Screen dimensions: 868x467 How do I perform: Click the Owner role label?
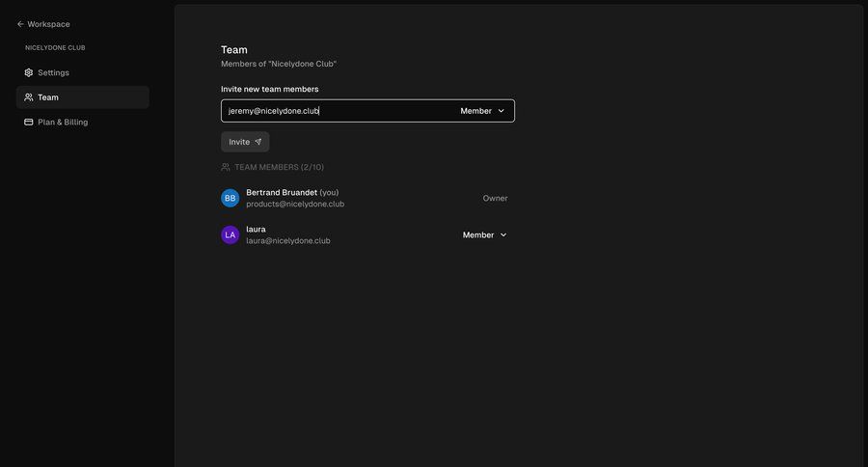(495, 199)
